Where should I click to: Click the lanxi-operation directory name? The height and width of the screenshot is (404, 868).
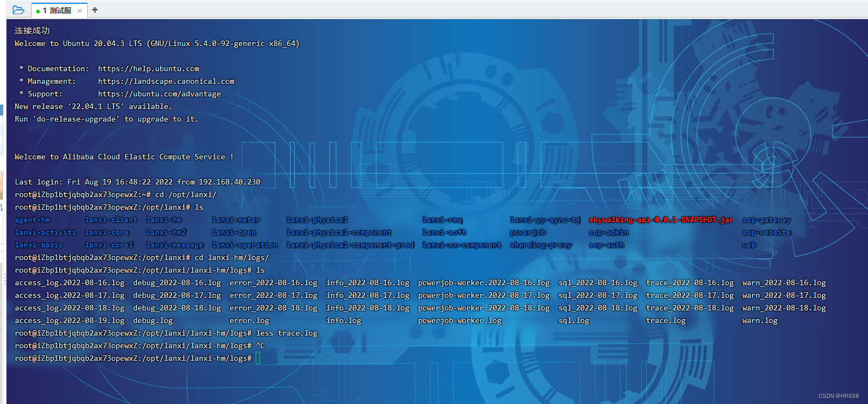coord(245,245)
